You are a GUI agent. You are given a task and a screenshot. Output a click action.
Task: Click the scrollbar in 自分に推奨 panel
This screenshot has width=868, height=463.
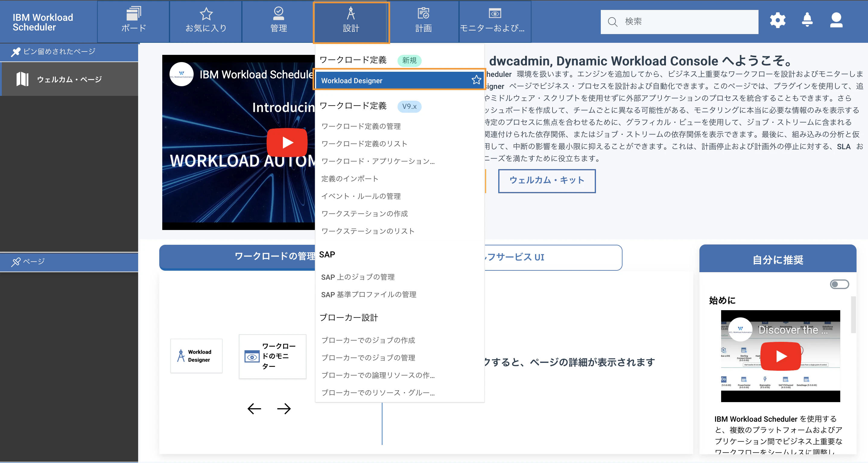click(x=853, y=314)
